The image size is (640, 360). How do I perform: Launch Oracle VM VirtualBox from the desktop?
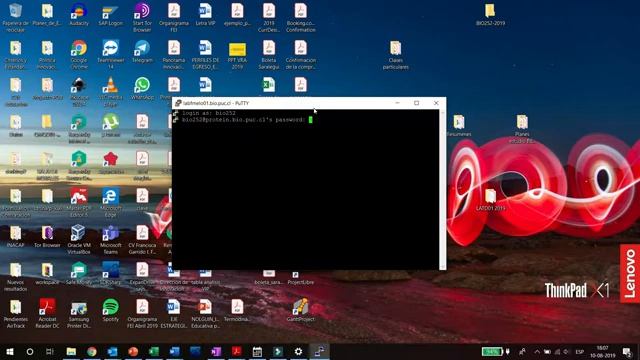tap(79, 240)
